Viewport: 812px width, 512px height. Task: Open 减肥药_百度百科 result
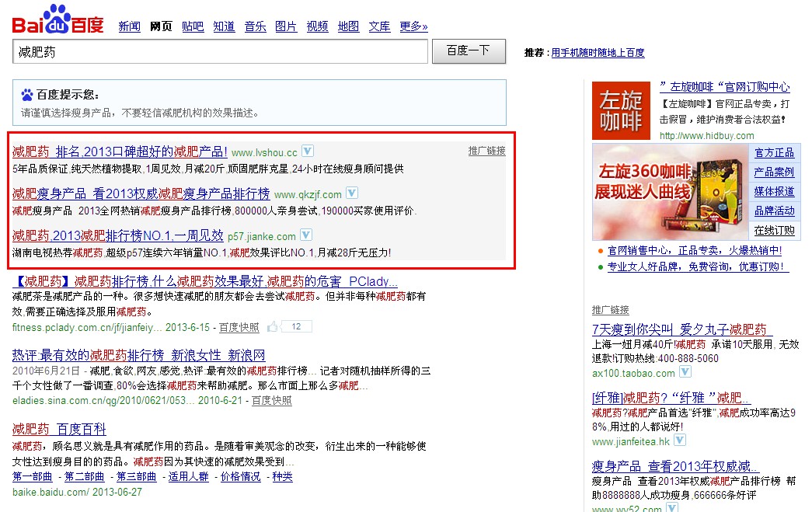[x=59, y=429]
